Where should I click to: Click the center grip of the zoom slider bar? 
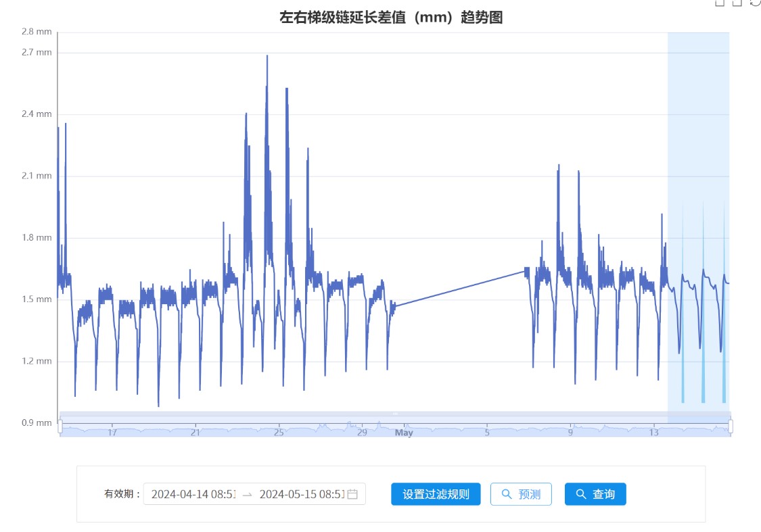(x=395, y=414)
